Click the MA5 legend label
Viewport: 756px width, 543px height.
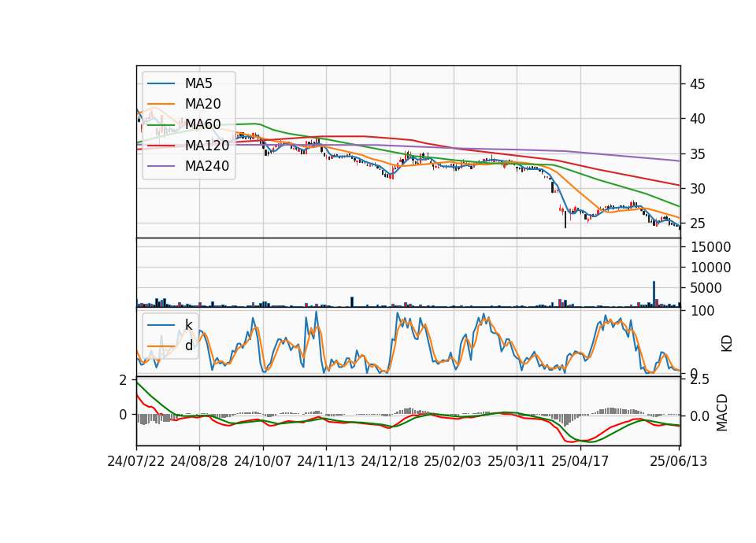click(x=198, y=83)
